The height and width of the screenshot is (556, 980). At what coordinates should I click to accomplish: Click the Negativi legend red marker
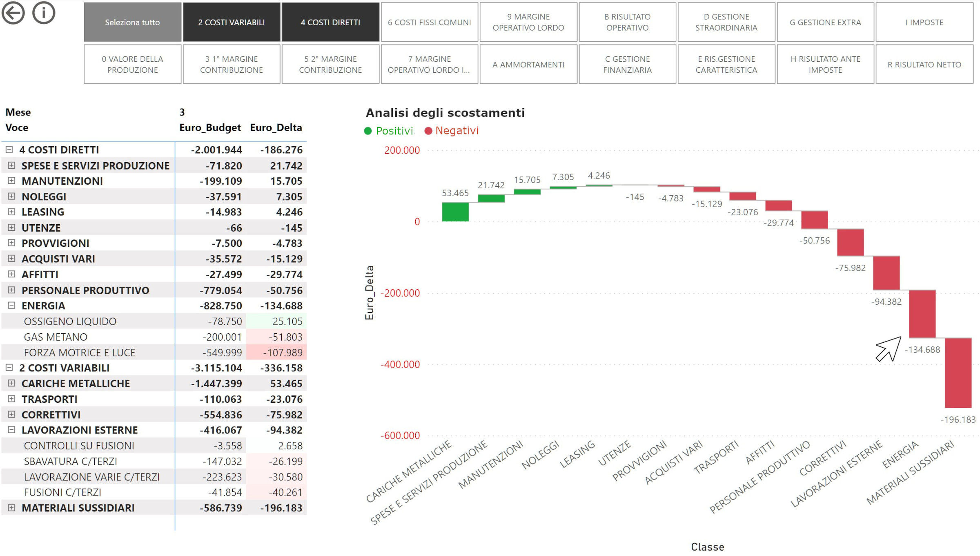[428, 131]
